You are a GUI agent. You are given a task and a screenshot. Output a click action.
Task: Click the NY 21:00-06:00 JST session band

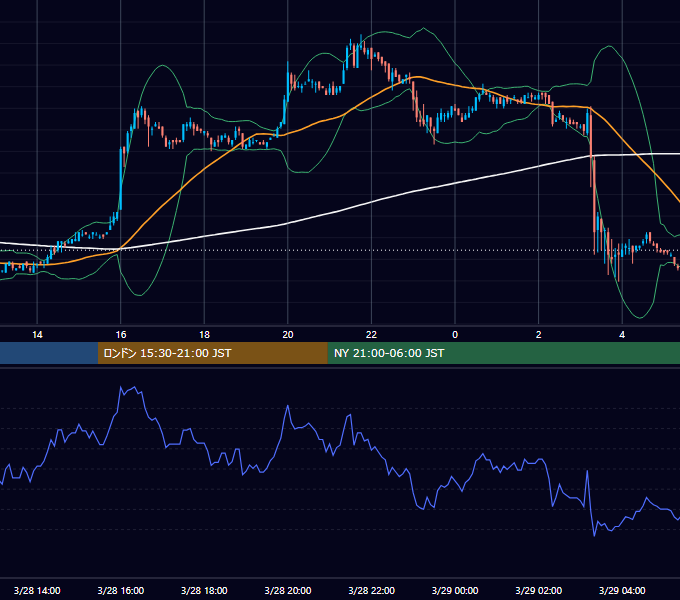(x=503, y=353)
